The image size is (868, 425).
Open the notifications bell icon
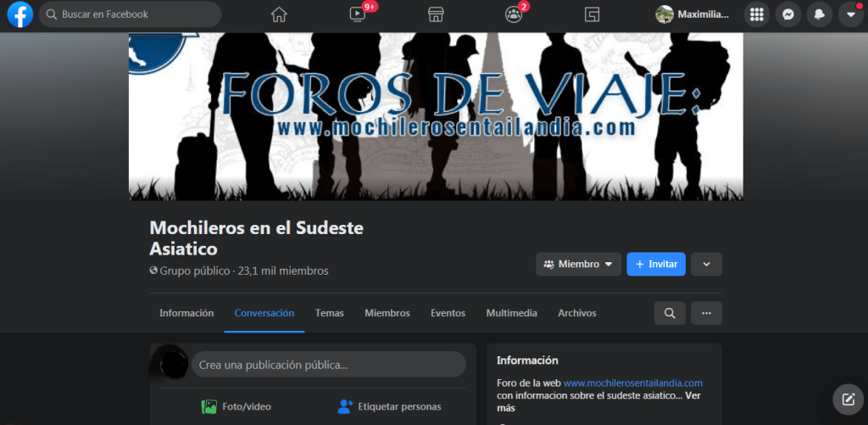(x=819, y=14)
